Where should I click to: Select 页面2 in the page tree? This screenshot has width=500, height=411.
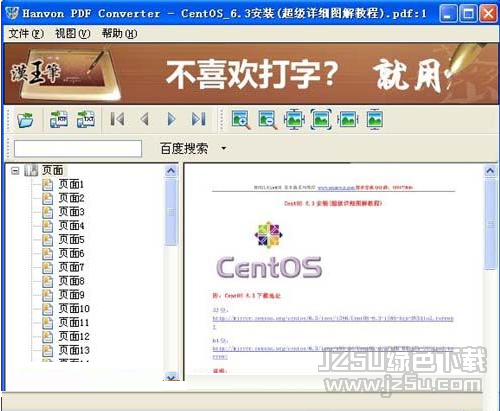pos(71,198)
